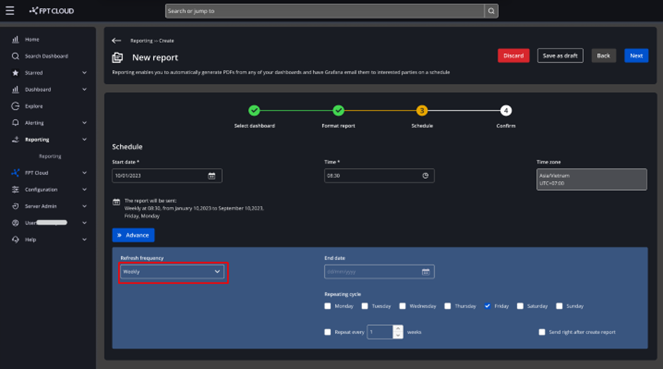Click the Start date input field
The image size is (663, 369).
tap(167, 176)
